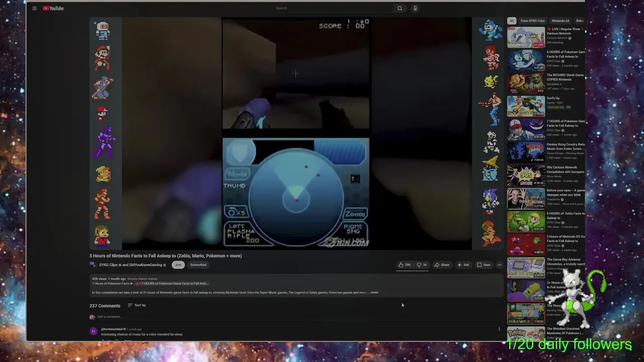Viewport: 644px width, 362px height.
Task: Open Before your eyes PewDiePie thumbnail
Action: (526, 199)
